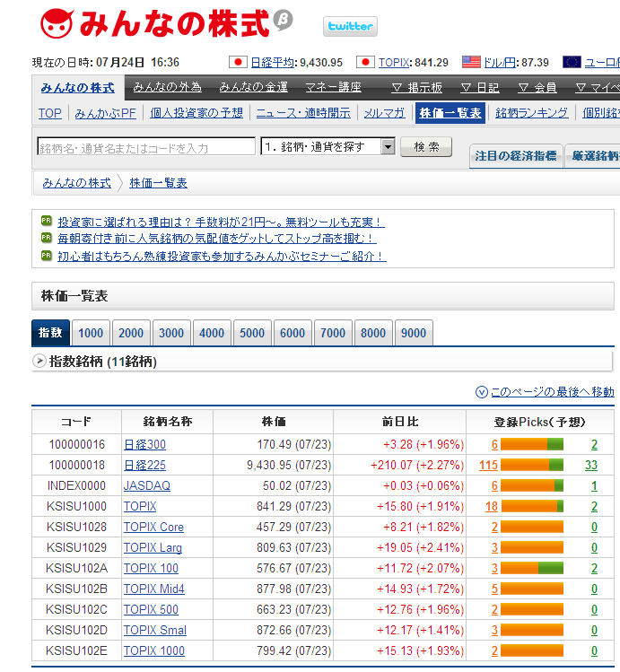
Task: Click the US flag beside ドル/円
Action: point(471,62)
